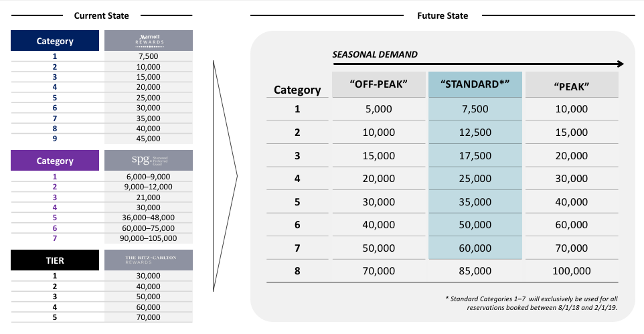Click the 45,000 Marriott Rewards value
Viewport: 644px width, 334px height.
click(148, 139)
